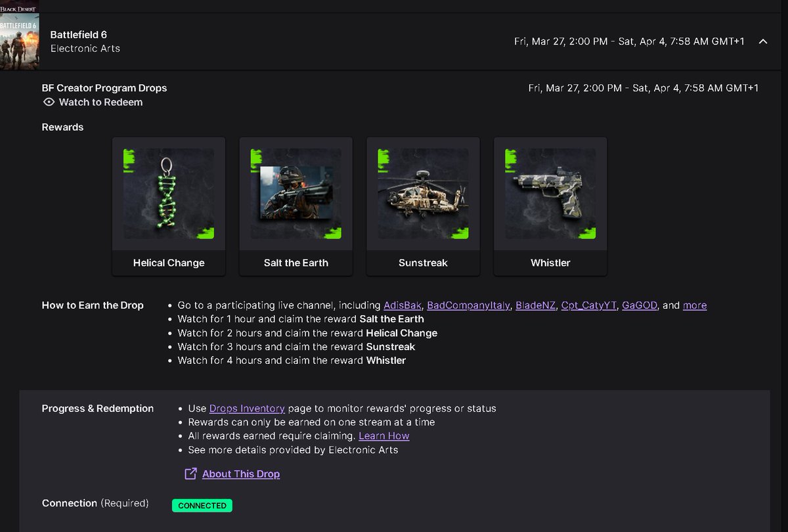Click the Black Desert game cover above Battlefield 6
The height and width of the screenshot is (532, 788).
point(20,5)
